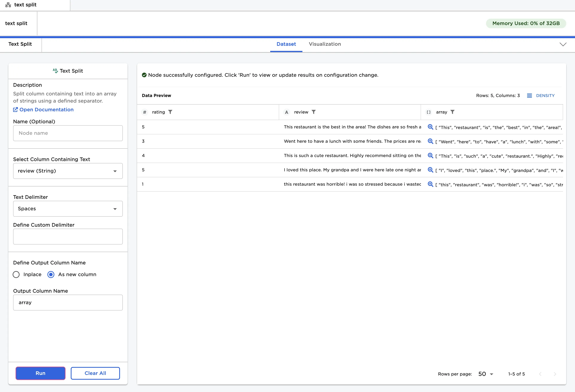Collapse the panel with the chevron at right

tap(563, 44)
